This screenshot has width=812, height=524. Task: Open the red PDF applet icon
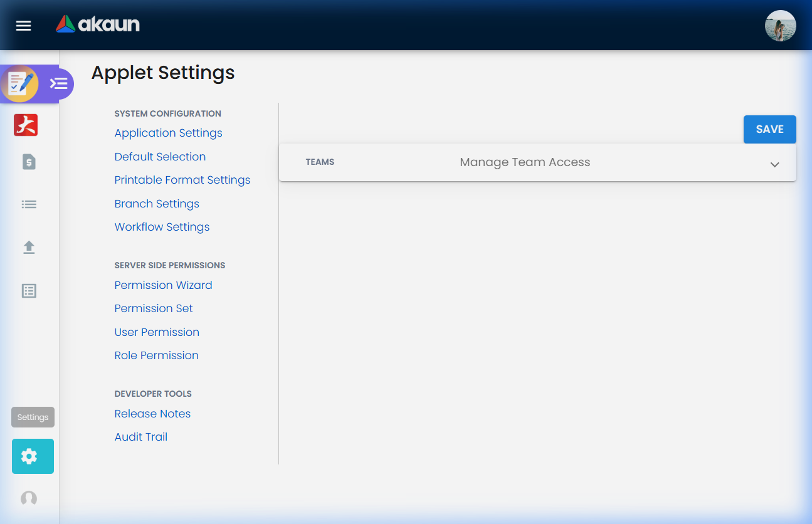tap(26, 125)
